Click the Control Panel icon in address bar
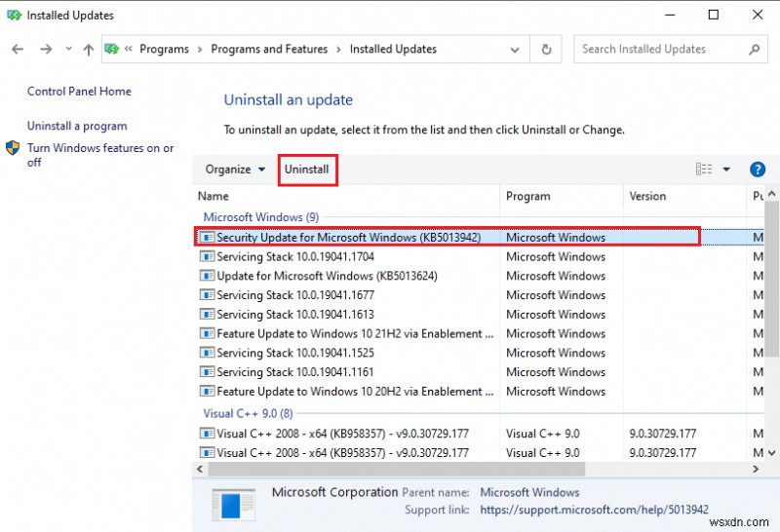 tap(112, 49)
